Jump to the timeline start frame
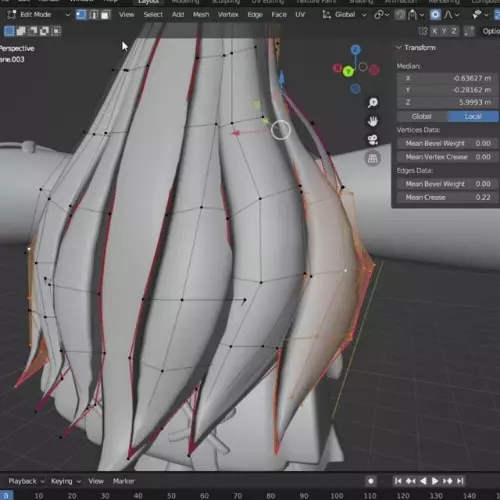This screenshot has height=500, width=500. point(398,481)
